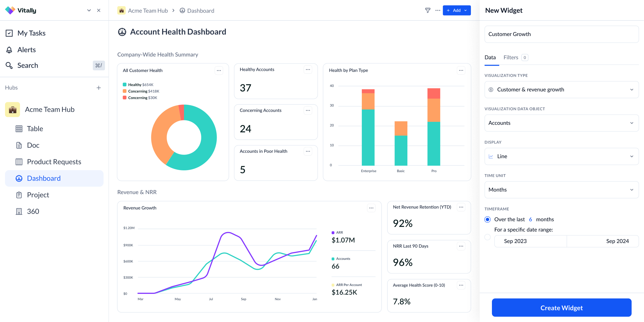This screenshot has width=644, height=322.
Task: Click the $1.07M ARR value
Action: tap(343, 240)
